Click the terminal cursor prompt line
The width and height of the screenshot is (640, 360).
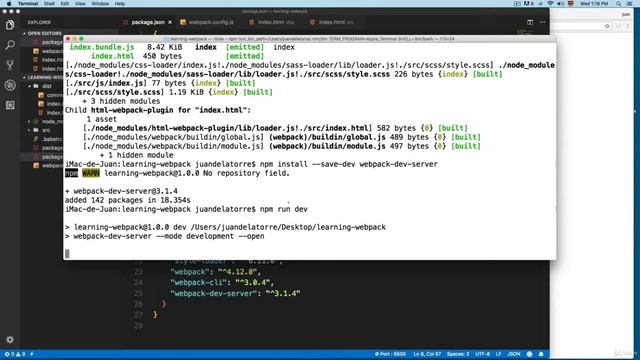67,253
